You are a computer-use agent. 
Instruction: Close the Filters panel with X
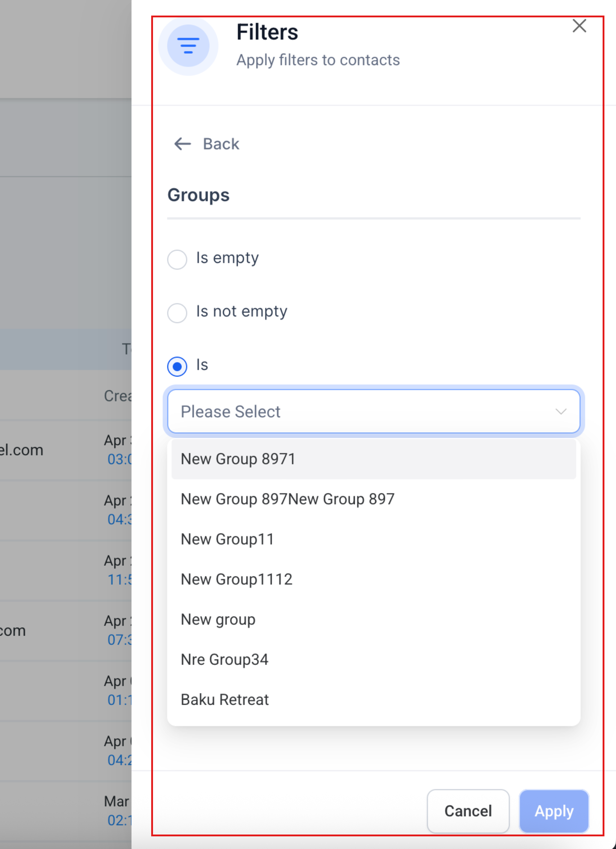(579, 26)
